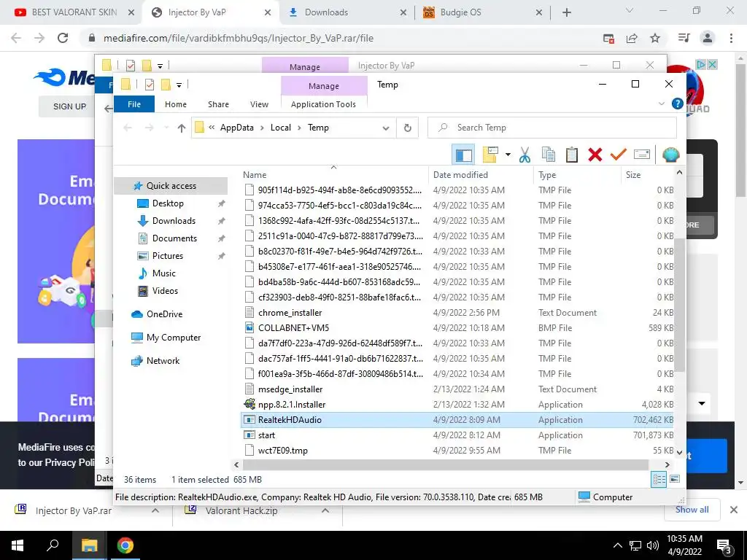The image size is (747, 560).
Task: Refresh the Temp folder
Action: tap(407, 128)
